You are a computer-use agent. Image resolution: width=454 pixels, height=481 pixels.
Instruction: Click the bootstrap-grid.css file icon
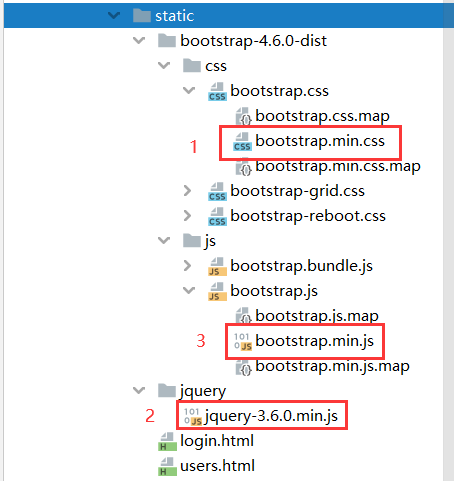click(217, 191)
